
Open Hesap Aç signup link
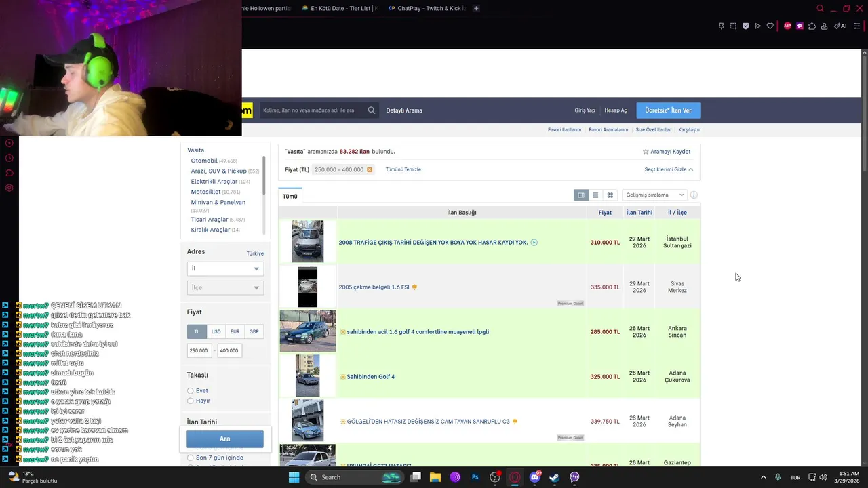pos(616,110)
